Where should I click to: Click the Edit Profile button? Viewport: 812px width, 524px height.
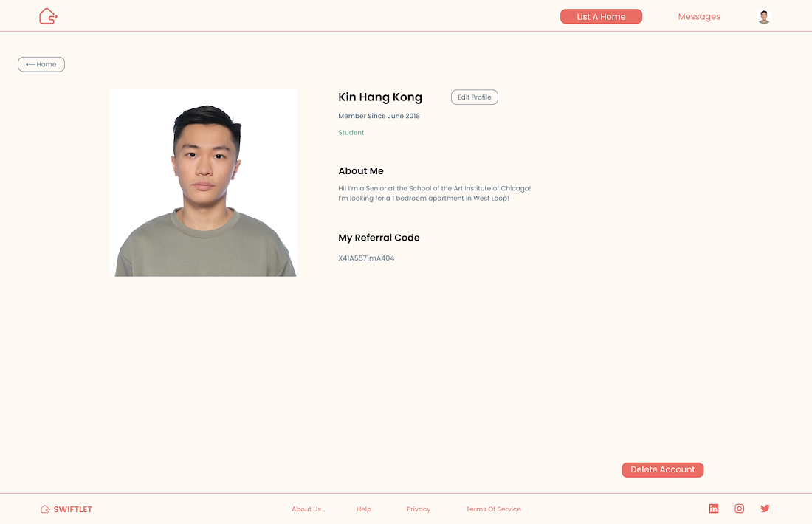point(475,97)
